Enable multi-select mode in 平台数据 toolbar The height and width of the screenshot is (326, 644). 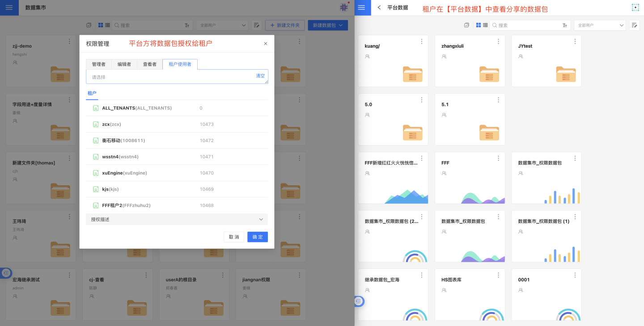(467, 25)
